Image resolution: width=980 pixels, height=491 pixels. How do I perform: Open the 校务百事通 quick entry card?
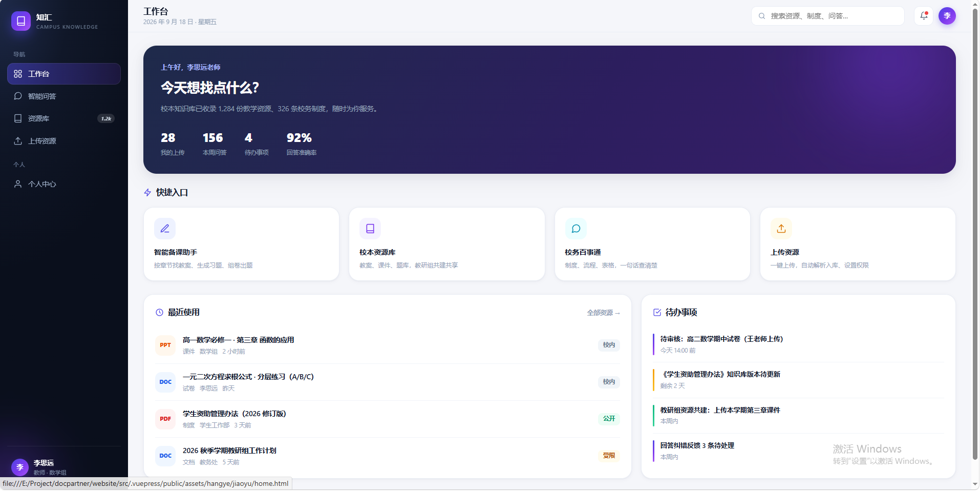point(652,244)
